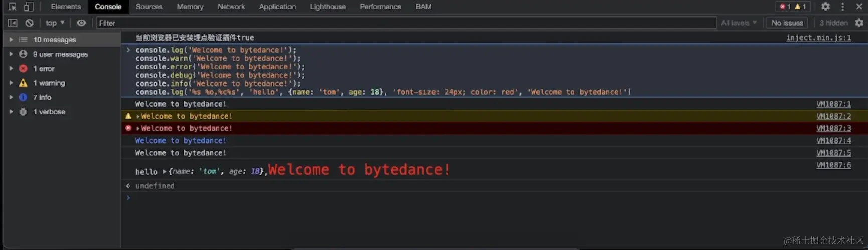868x250 pixels.
Task: Click the empty console prompt line
Action: [494, 198]
